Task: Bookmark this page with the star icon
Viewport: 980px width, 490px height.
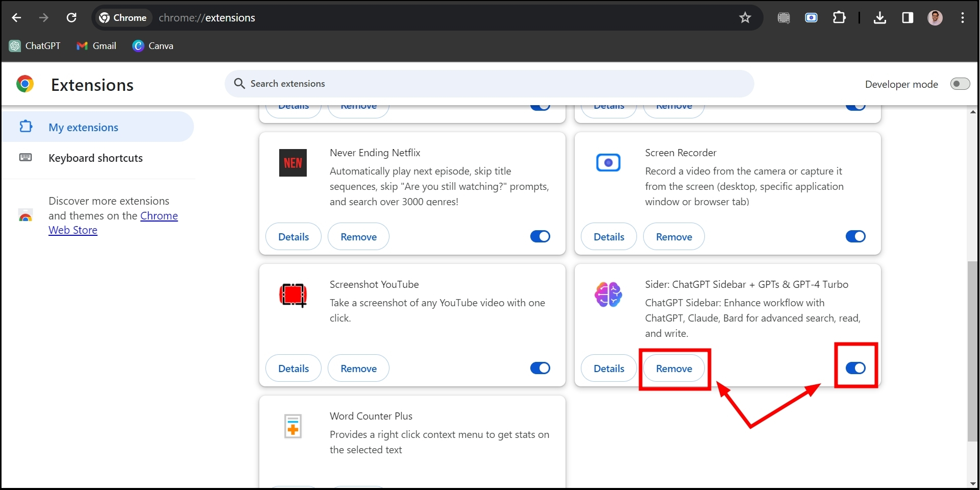Action: tap(745, 18)
